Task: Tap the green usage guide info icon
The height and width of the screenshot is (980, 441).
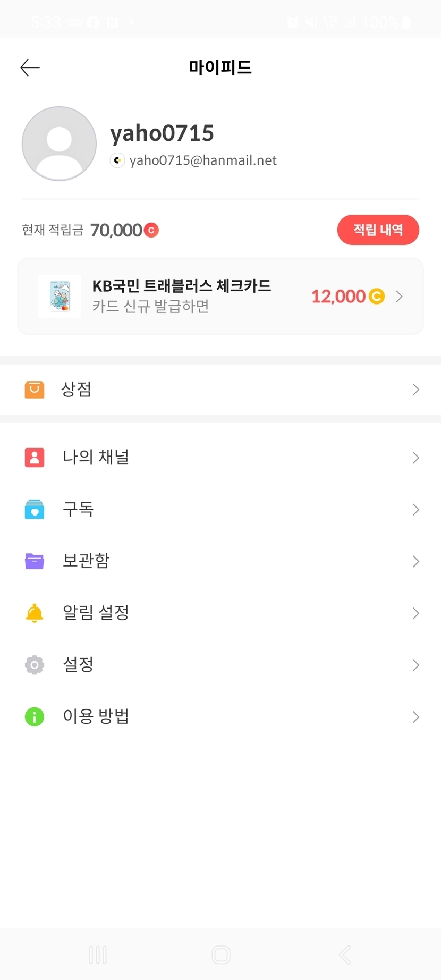Action: tap(35, 716)
